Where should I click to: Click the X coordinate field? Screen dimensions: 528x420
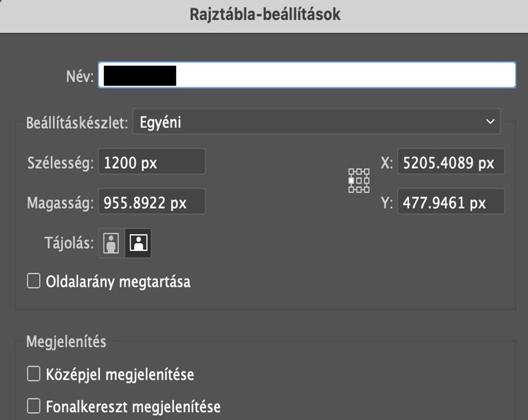pos(451,163)
